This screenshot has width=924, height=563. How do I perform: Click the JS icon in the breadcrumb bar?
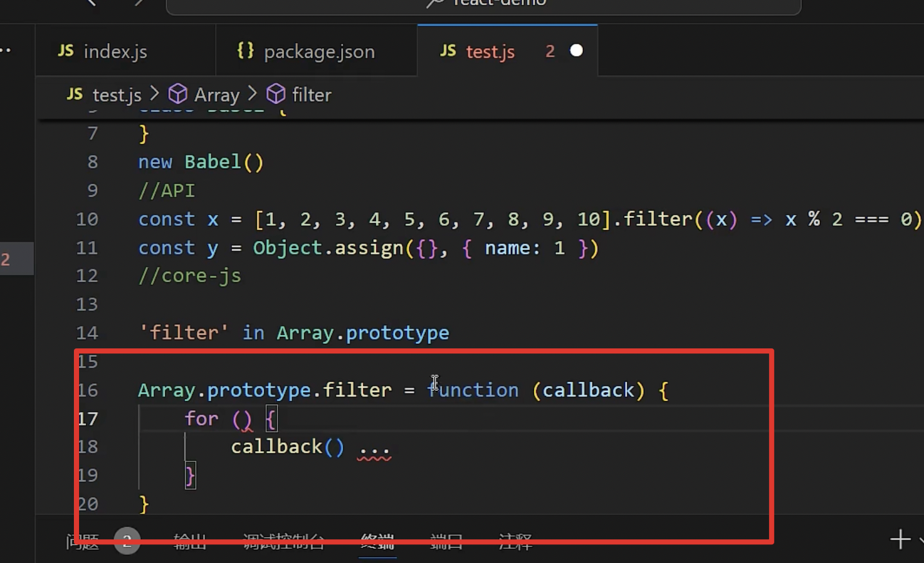pos(74,94)
